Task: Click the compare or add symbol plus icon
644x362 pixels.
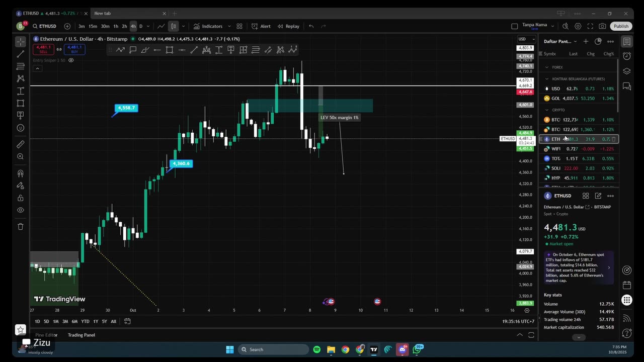Action: coord(67,26)
